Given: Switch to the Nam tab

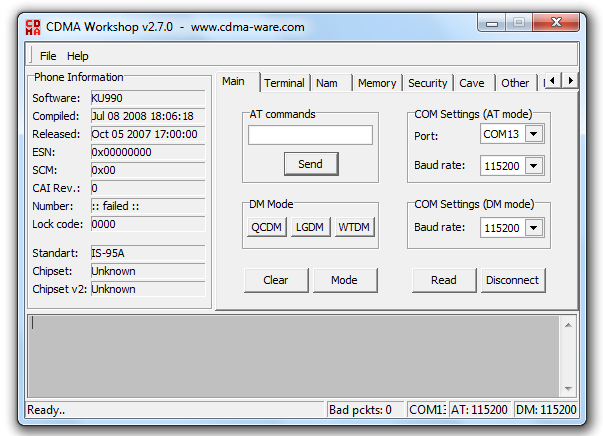Looking at the screenshot, I should (x=330, y=83).
